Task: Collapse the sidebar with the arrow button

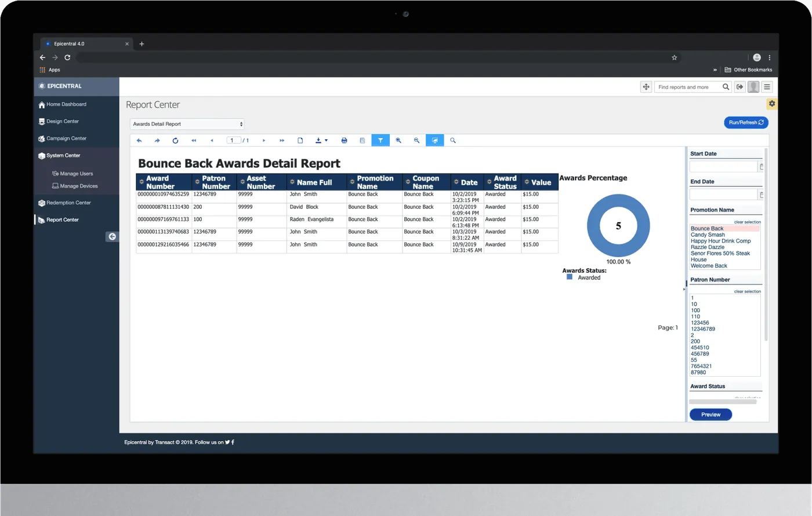Action: click(x=113, y=237)
